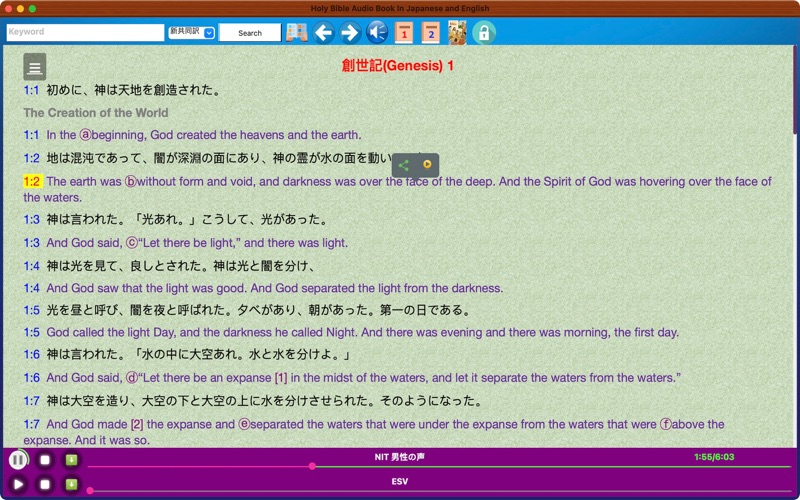Click the NIT 男性の声 track label
Viewport: 800px width, 500px height.
(399, 457)
